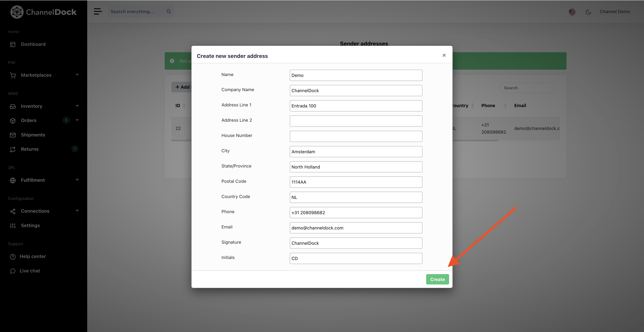Viewport: 644px width, 332px height.
Task: Click the Live chat bubble icon
Action: tap(13, 271)
